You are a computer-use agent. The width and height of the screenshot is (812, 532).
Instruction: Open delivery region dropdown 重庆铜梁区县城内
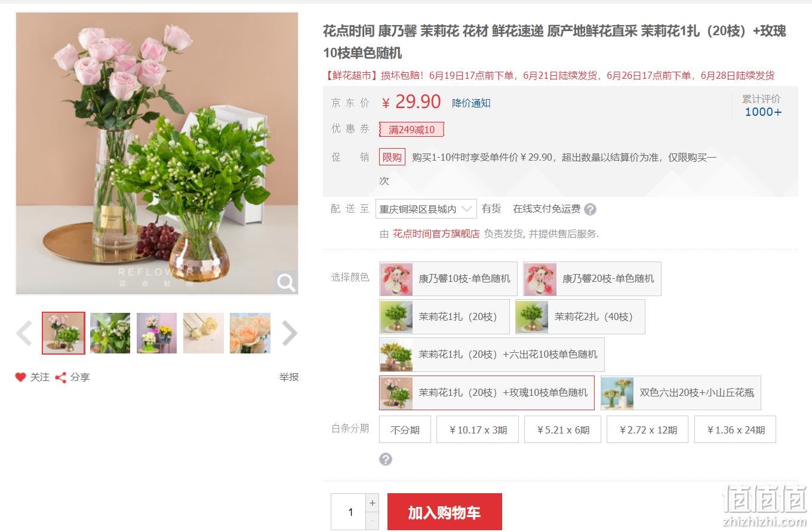coord(426,209)
